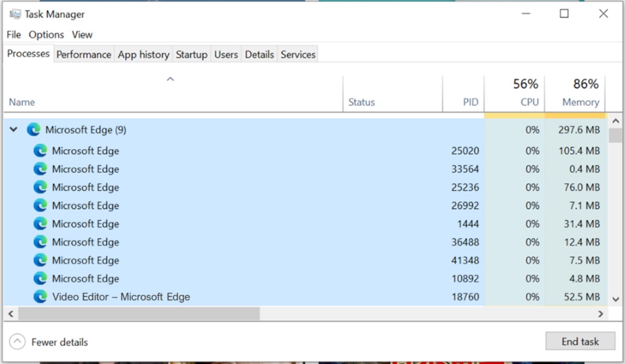Click PID value 36488
Image resolution: width=625 pixels, height=364 pixels.
click(465, 243)
